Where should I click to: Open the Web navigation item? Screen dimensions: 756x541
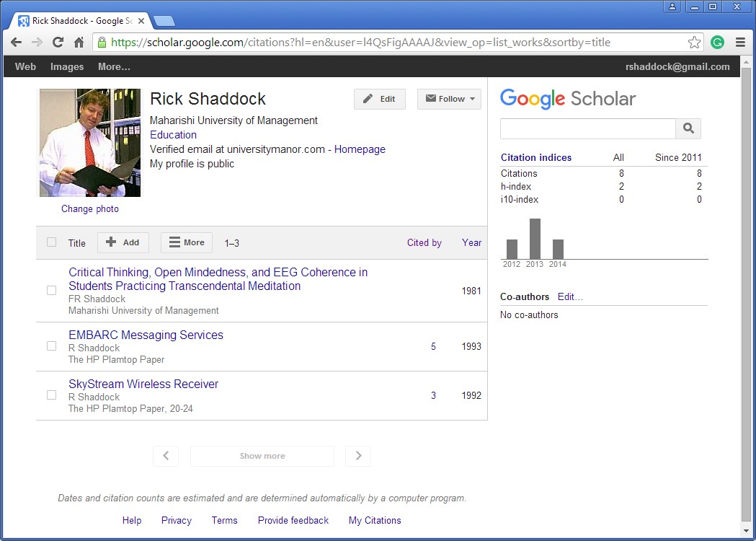25,66
